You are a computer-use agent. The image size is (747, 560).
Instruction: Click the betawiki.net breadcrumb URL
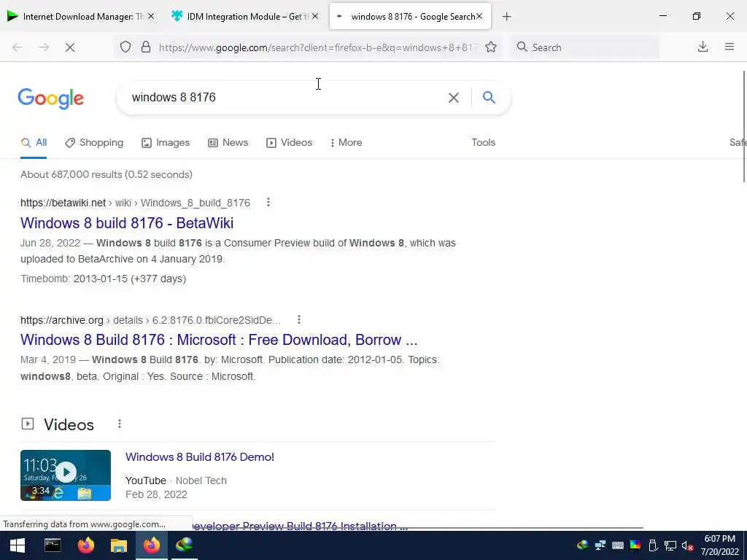tap(135, 203)
